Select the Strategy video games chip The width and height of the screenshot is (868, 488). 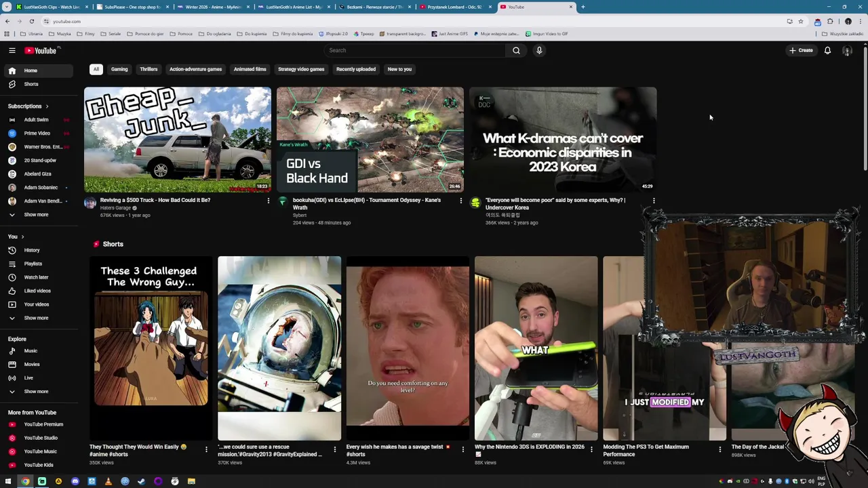pos(301,69)
